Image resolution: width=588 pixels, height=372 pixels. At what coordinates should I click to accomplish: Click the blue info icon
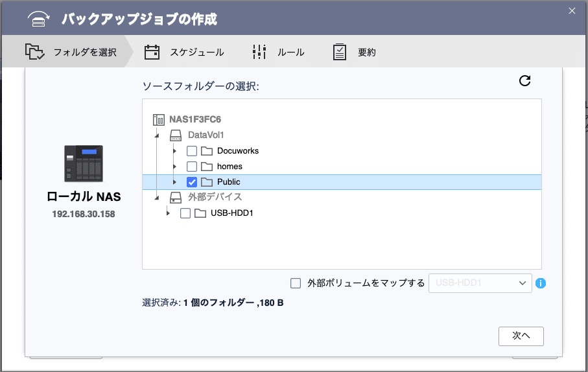tap(541, 283)
